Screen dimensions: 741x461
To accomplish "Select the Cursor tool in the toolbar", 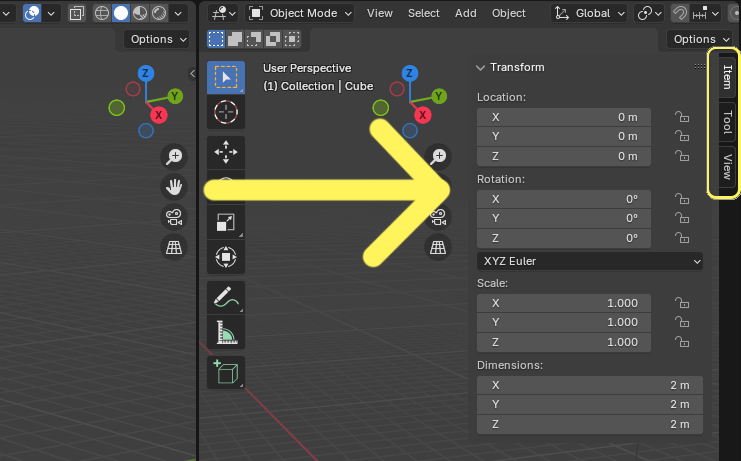I will (x=226, y=113).
